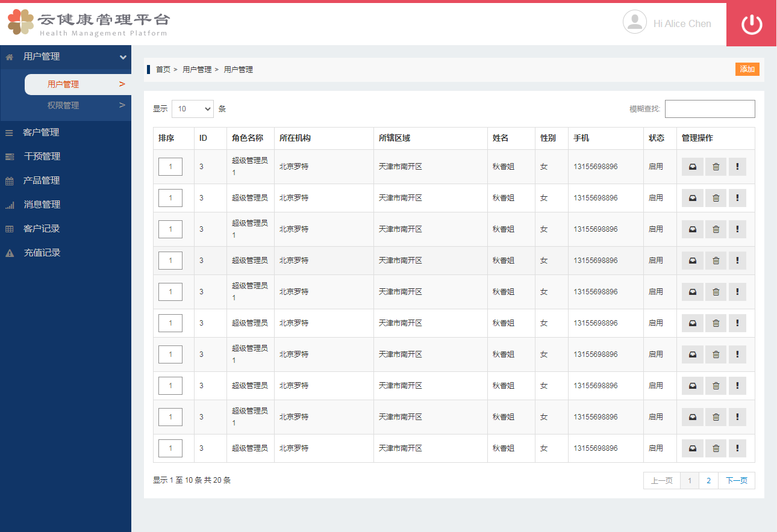Delete the first user with trash icon

click(716, 166)
